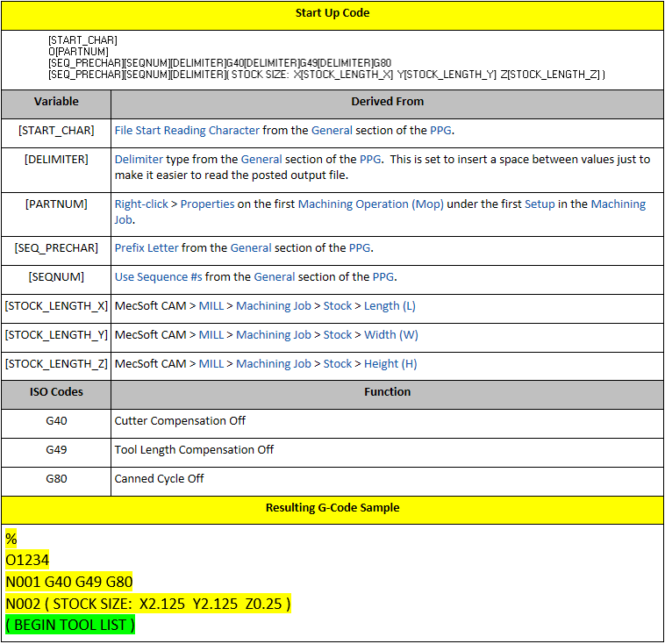
Task: Click the Setup link in PARTNUM row
Action: (540, 204)
